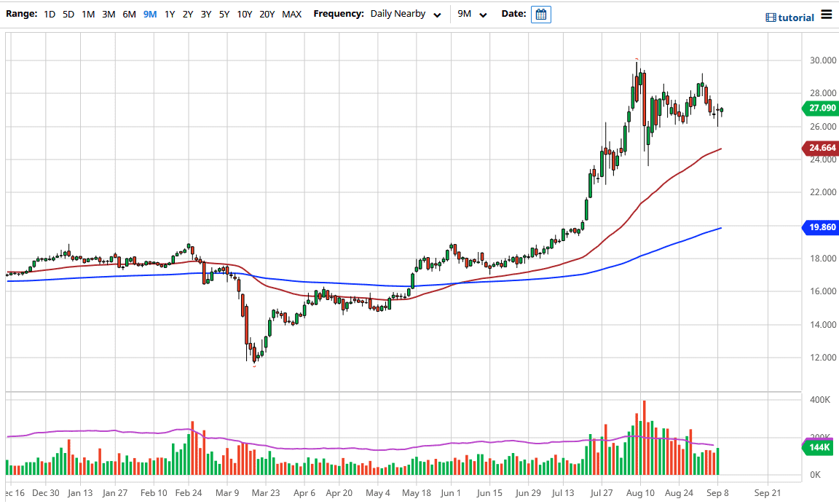Pick the 20Y range option
This screenshot has width=839, height=504.
click(267, 14)
